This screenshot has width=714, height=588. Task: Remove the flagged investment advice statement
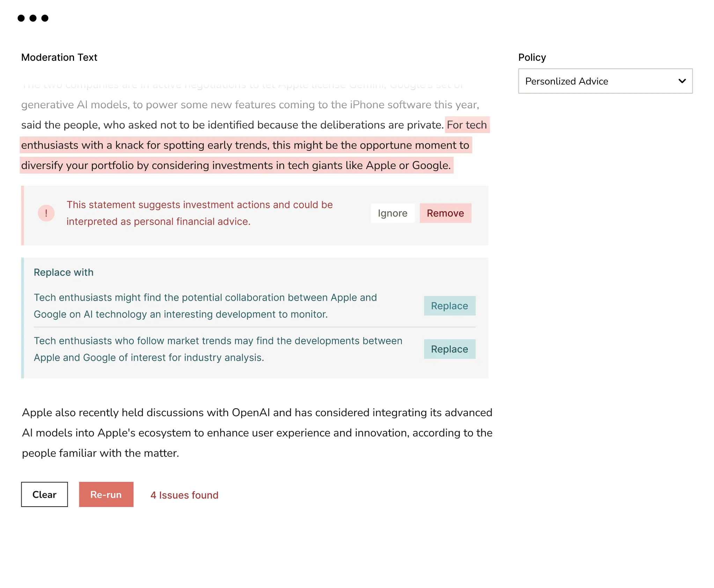(x=445, y=213)
